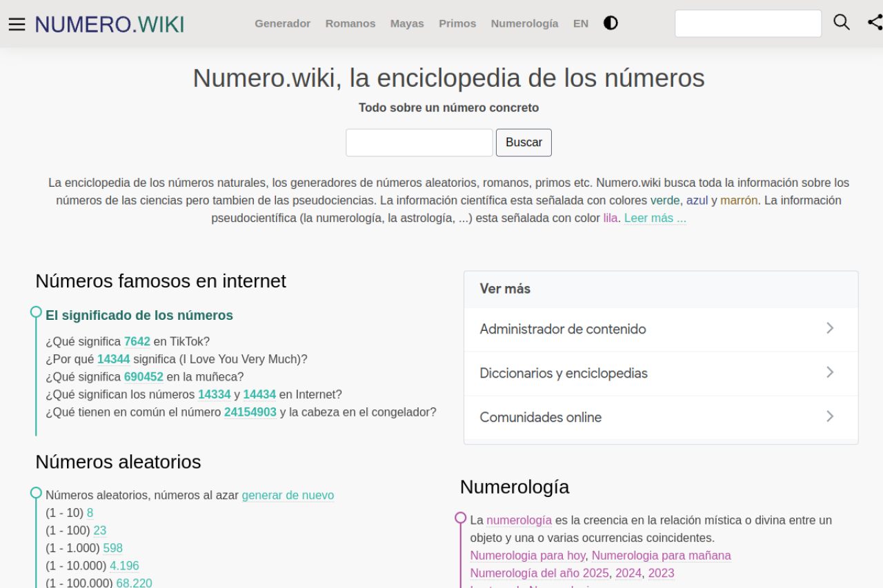Screen dimensions: 883x588
Task: Click the share icon in header
Action: (874, 22)
